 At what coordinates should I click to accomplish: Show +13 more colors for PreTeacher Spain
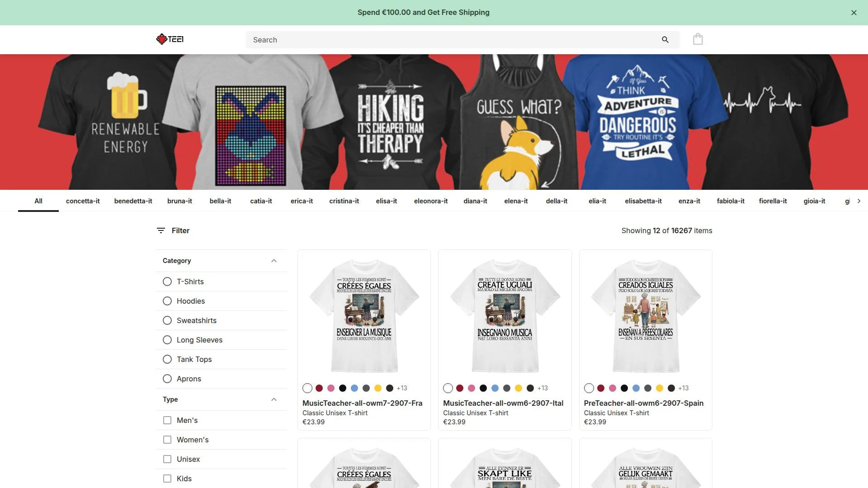pos(684,388)
